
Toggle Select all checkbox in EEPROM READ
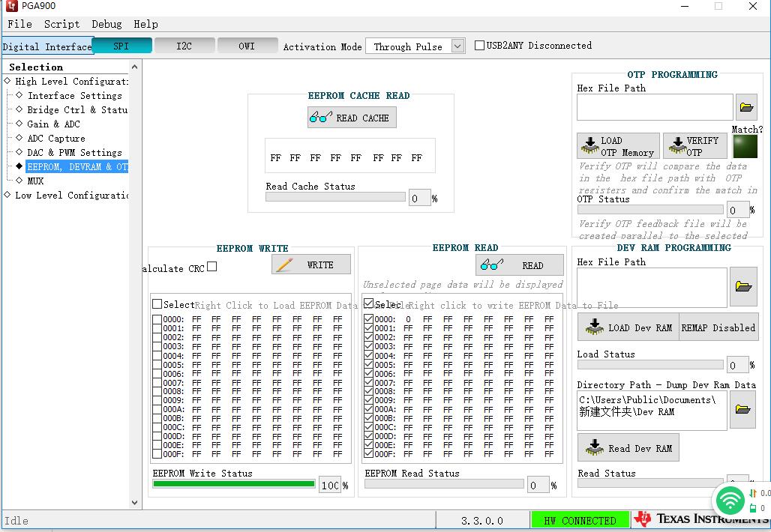(368, 303)
